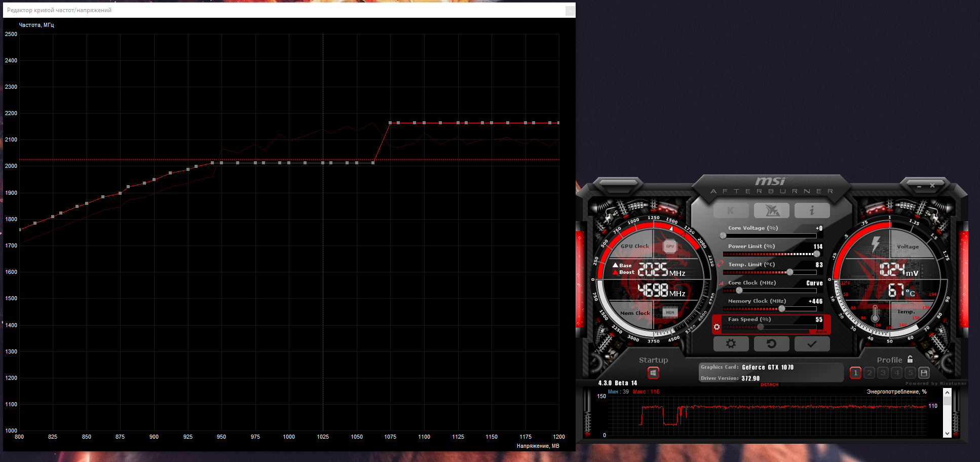980x462 pixels.
Task: Open Afterburner settings with the gear button
Action: pyautogui.click(x=731, y=344)
